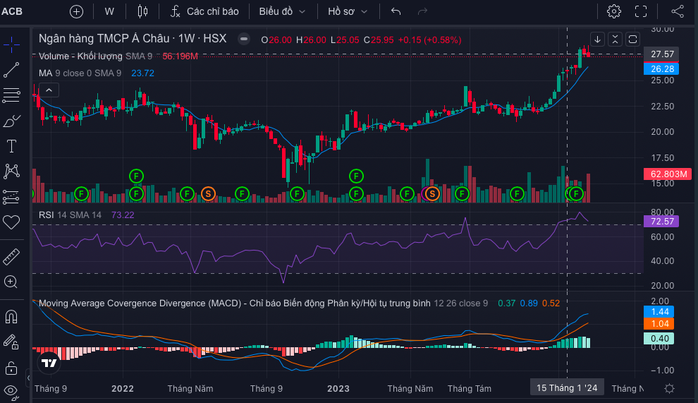Collapse the main price pane
This screenshot has height=403, width=698.
pos(615,39)
